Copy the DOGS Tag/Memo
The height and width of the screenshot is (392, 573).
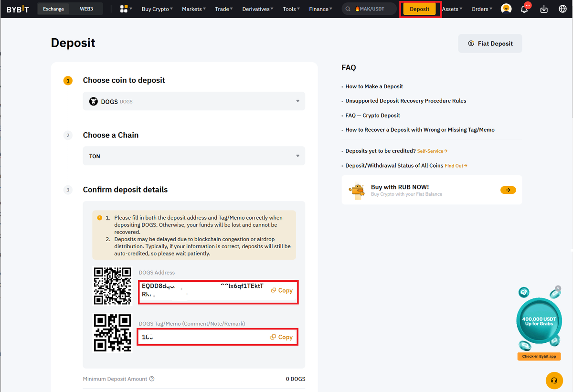tap(282, 337)
